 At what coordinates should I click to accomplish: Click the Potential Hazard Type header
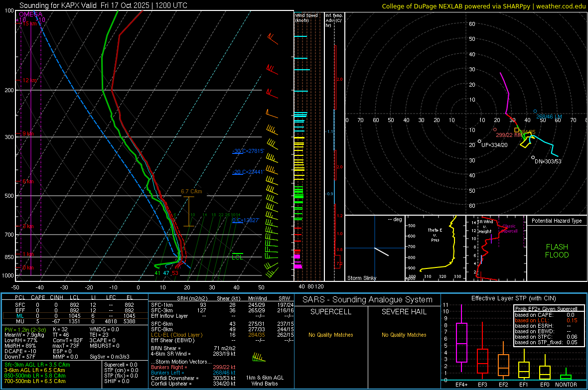tap(557, 221)
